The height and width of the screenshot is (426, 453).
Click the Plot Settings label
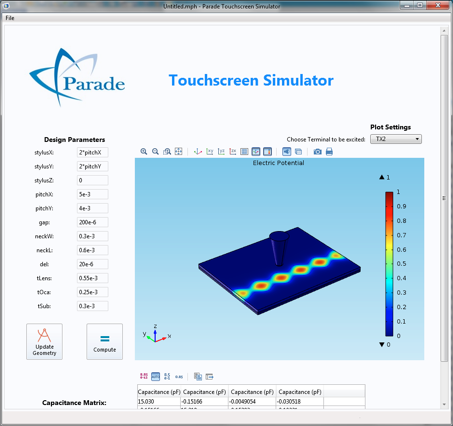tap(390, 127)
